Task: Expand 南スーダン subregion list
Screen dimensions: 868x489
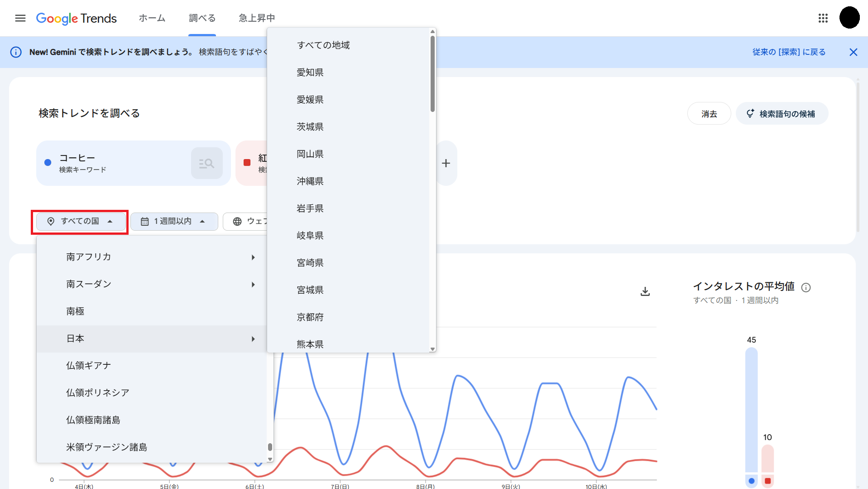Action: point(152,284)
